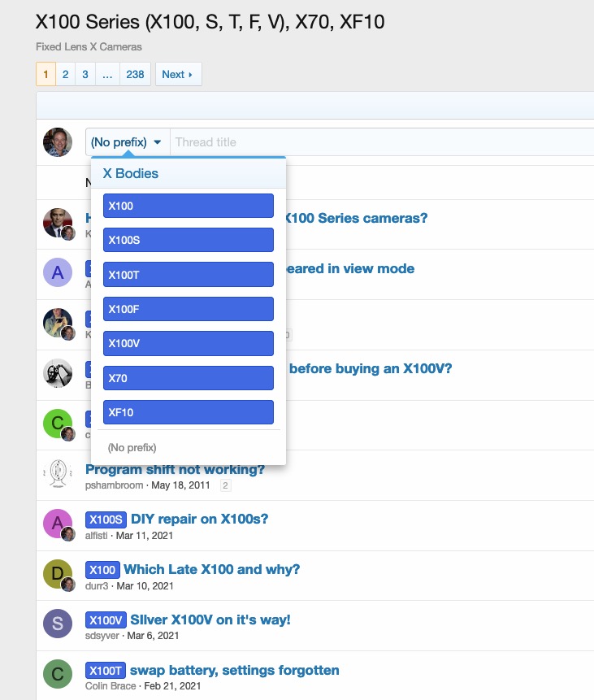Open alfisti user profile link
The height and width of the screenshot is (700, 594).
pyautogui.click(x=97, y=535)
